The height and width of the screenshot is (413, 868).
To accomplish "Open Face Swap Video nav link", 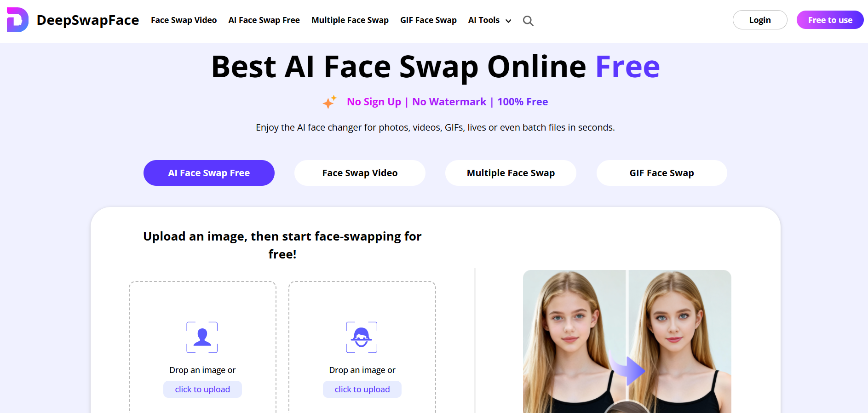I will pyautogui.click(x=184, y=20).
